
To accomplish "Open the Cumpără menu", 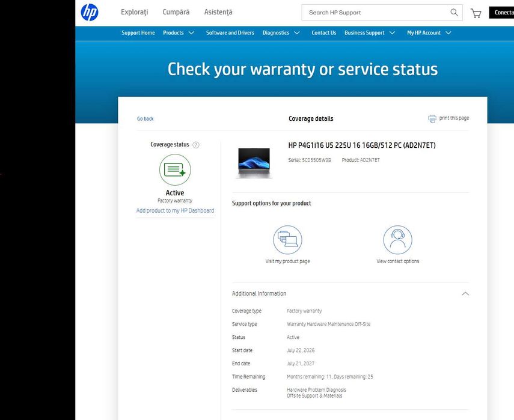I will pos(176,12).
